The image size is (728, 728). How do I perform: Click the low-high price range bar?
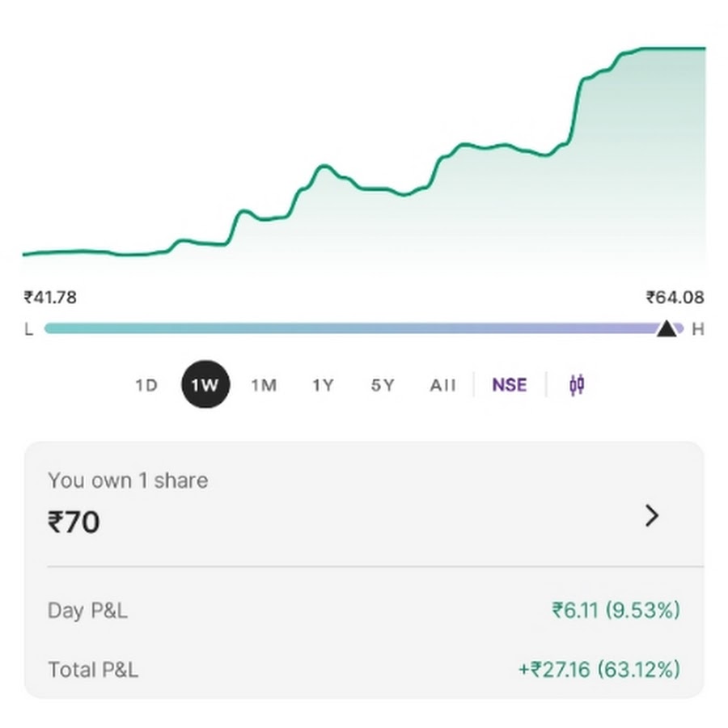coord(363,328)
